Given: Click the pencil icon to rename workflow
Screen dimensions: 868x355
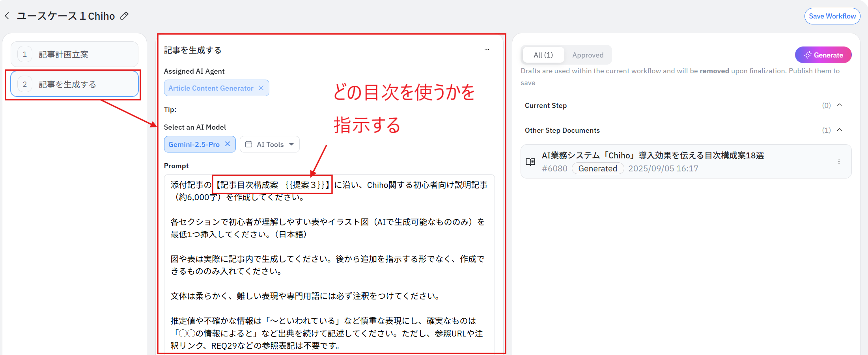Looking at the screenshot, I should click(x=124, y=16).
